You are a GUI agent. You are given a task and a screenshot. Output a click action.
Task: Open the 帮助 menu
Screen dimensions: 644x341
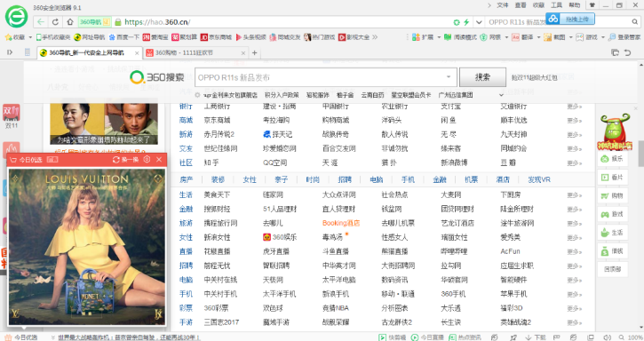[574, 5]
